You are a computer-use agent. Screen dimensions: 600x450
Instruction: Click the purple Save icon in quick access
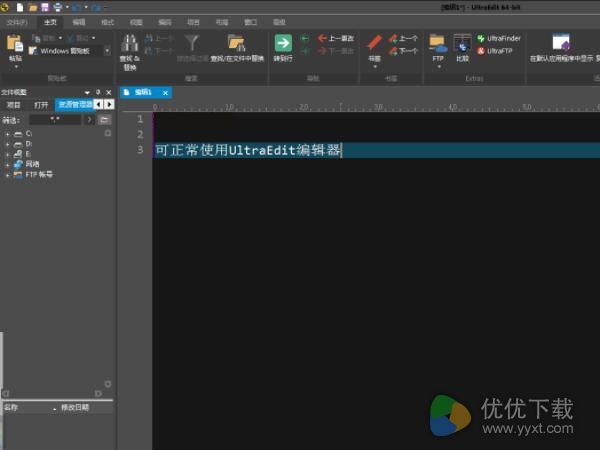(45, 7)
